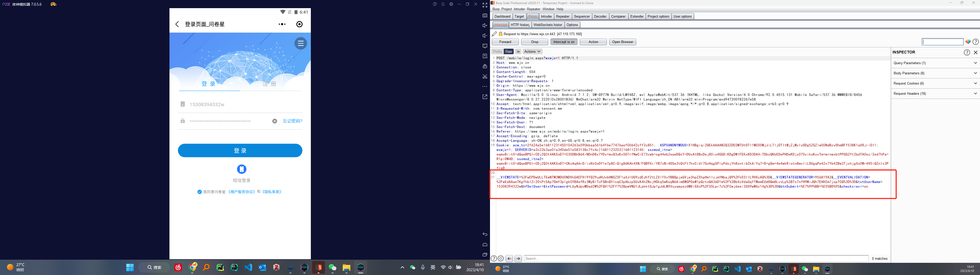Clear the password field with X icon
Screen dimensions: 980x275
(x=275, y=121)
